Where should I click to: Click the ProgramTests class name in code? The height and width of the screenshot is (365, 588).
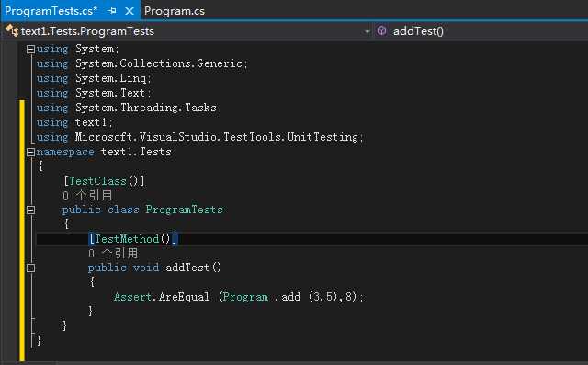184,210
